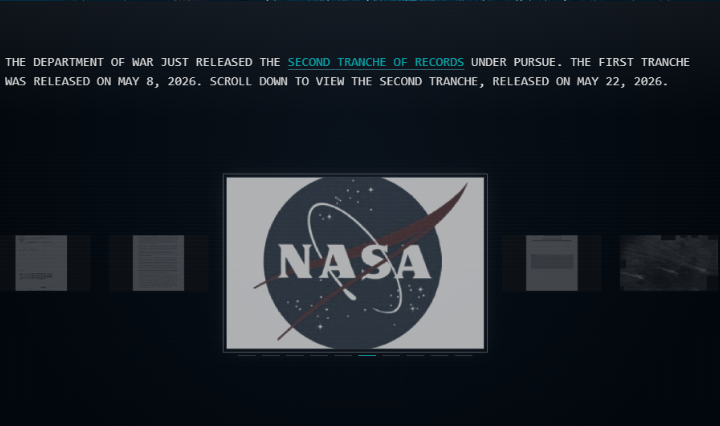
Task: Jump to the last carousel indicator dash
Action: tap(463, 355)
